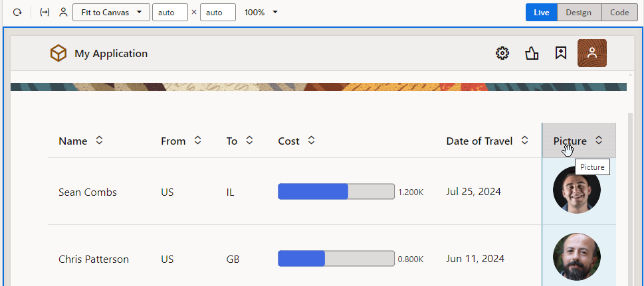The width and height of the screenshot is (644, 286).
Task: Sort the table by Cost column
Action: coord(311,141)
